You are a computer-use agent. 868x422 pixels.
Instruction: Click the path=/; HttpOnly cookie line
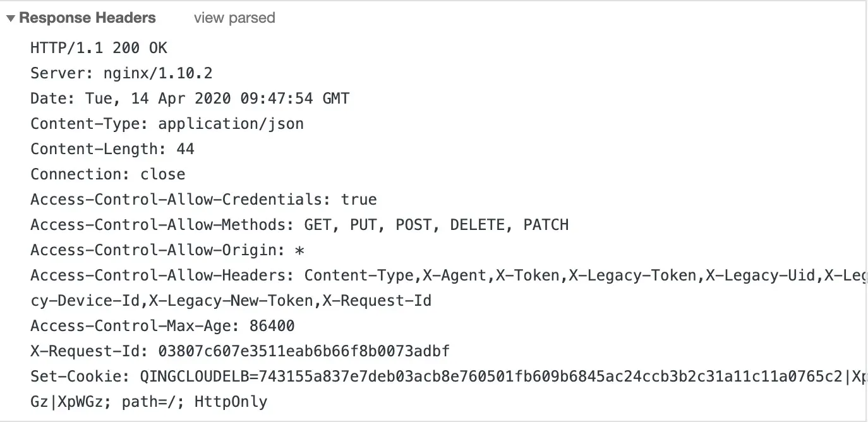pos(149,402)
